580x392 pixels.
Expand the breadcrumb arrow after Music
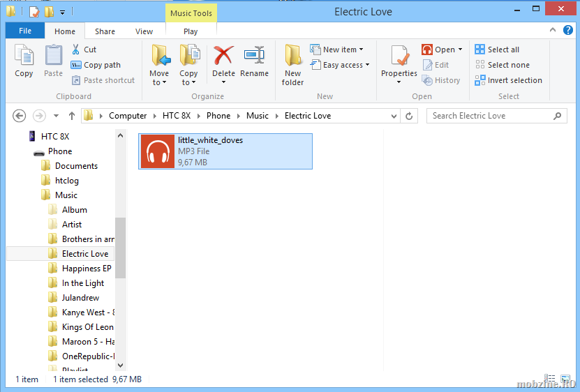pos(276,116)
